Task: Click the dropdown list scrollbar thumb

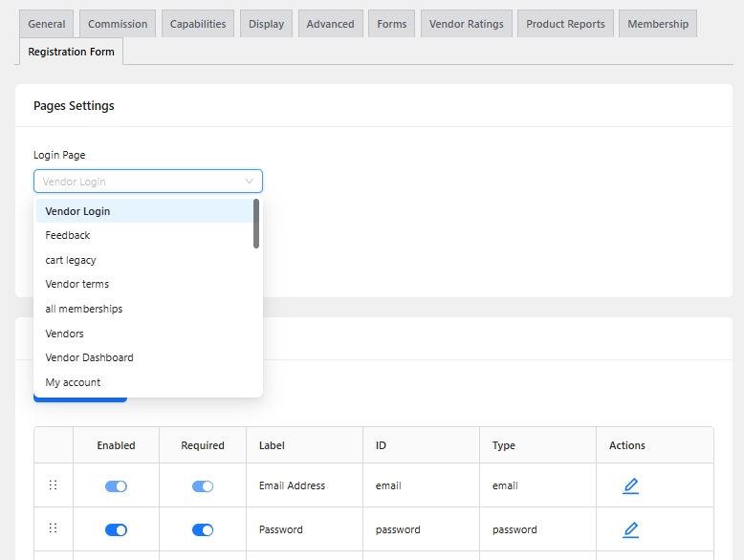Action: pos(256,224)
